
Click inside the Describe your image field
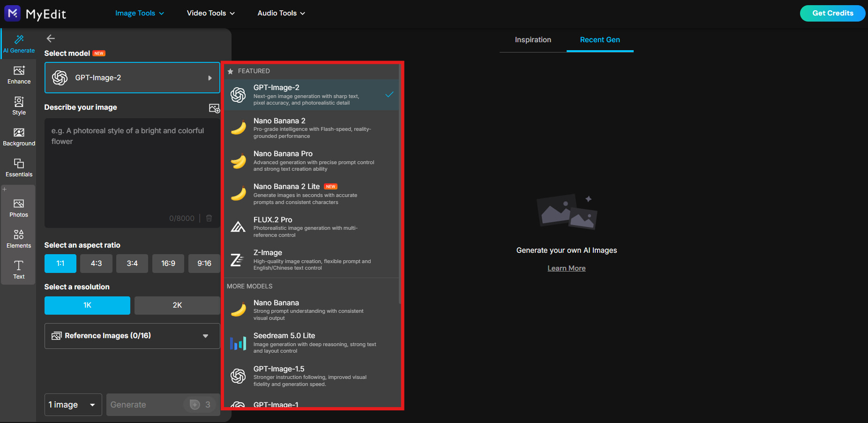pos(132,173)
